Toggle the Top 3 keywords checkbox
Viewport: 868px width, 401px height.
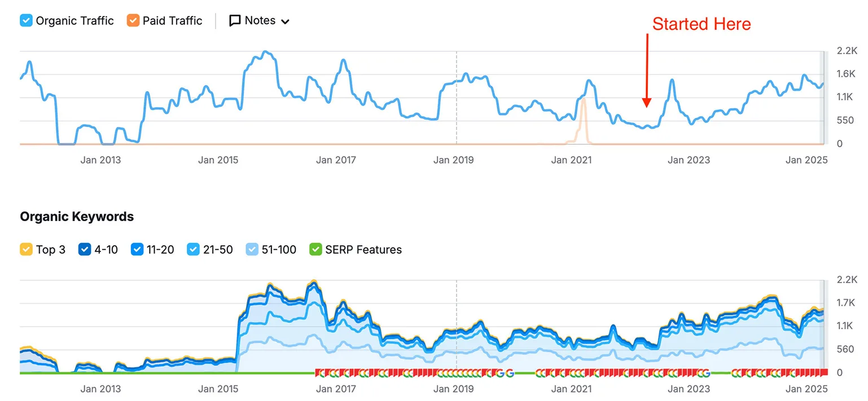point(25,249)
